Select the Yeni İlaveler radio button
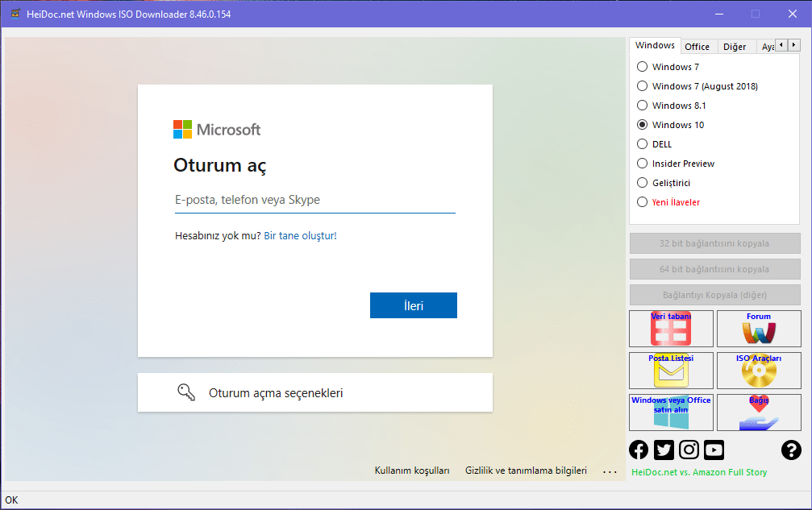 [642, 202]
